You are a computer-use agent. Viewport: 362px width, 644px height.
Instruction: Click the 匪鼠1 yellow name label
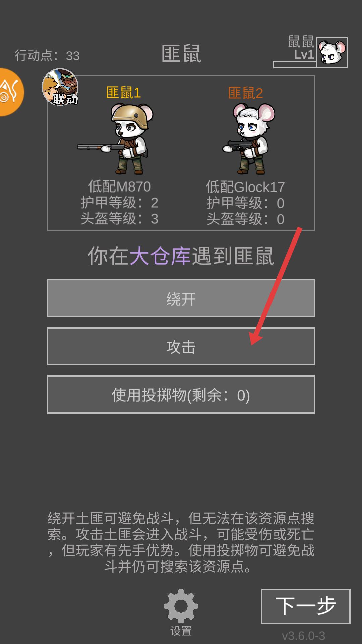tap(123, 93)
